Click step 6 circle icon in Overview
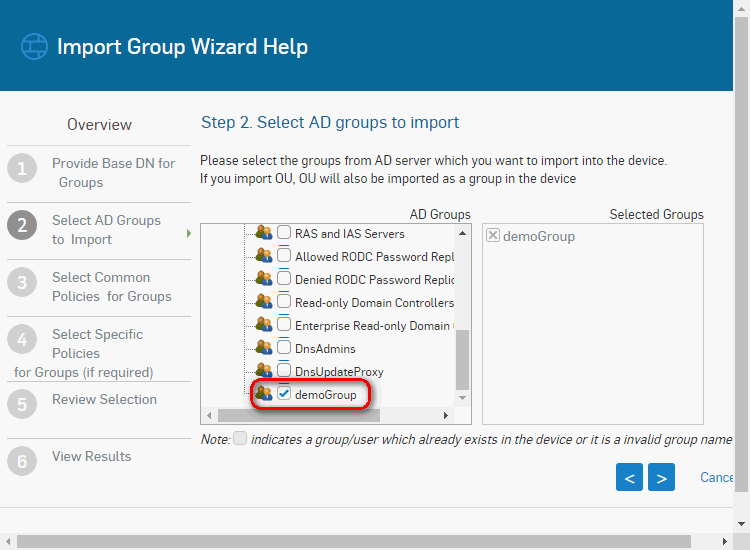This screenshot has width=750, height=550. [22, 460]
